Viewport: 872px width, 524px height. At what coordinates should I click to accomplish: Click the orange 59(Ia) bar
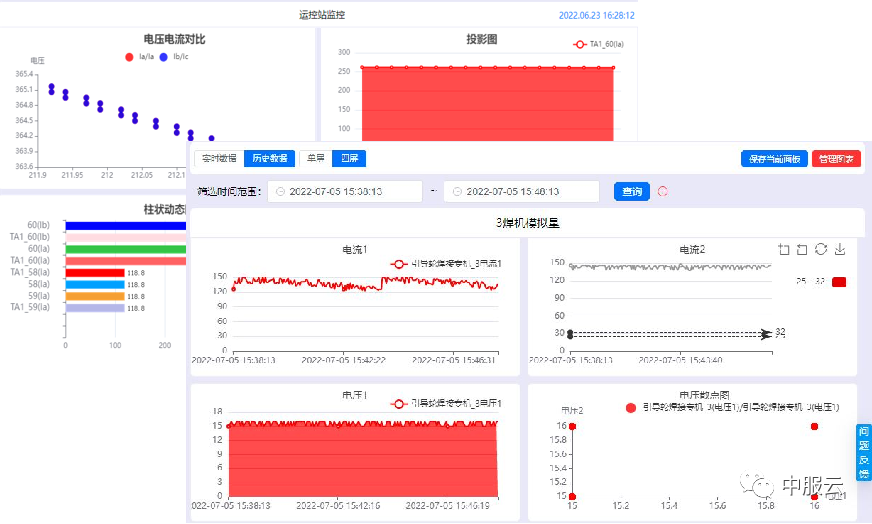tap(95, 296)
